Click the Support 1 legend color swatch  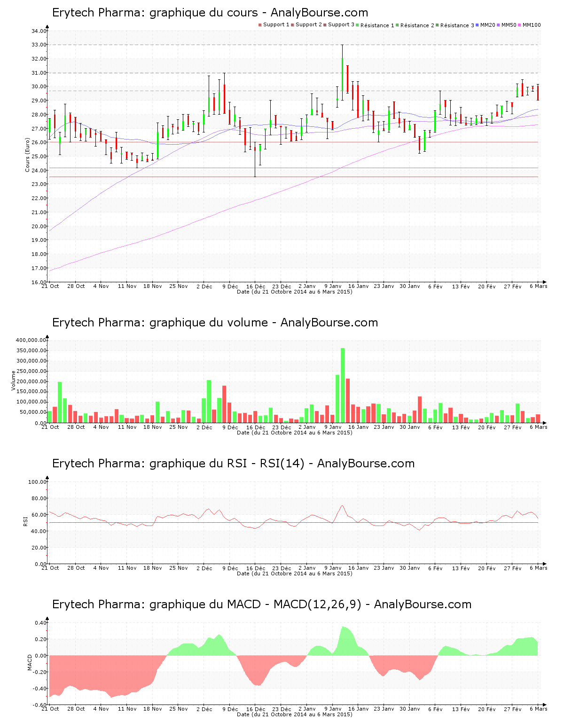click(260, 25)
